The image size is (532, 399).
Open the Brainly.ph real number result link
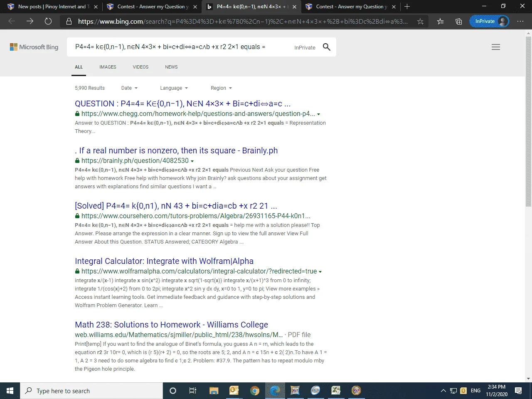coord(176,150)
